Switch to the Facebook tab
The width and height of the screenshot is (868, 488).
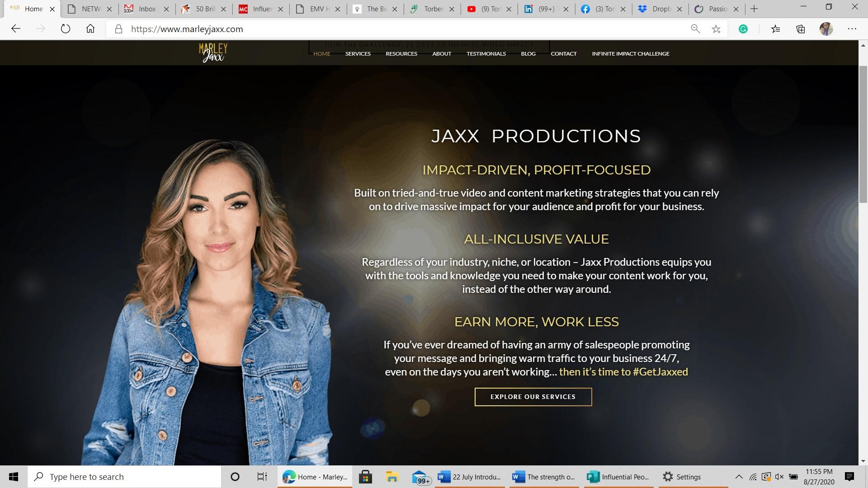tap(603, 9)
